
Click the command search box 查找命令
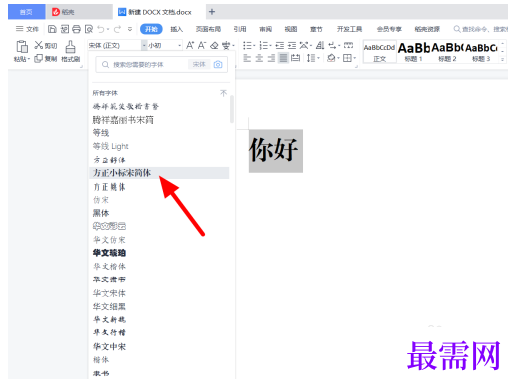click(x=481, y=29)
